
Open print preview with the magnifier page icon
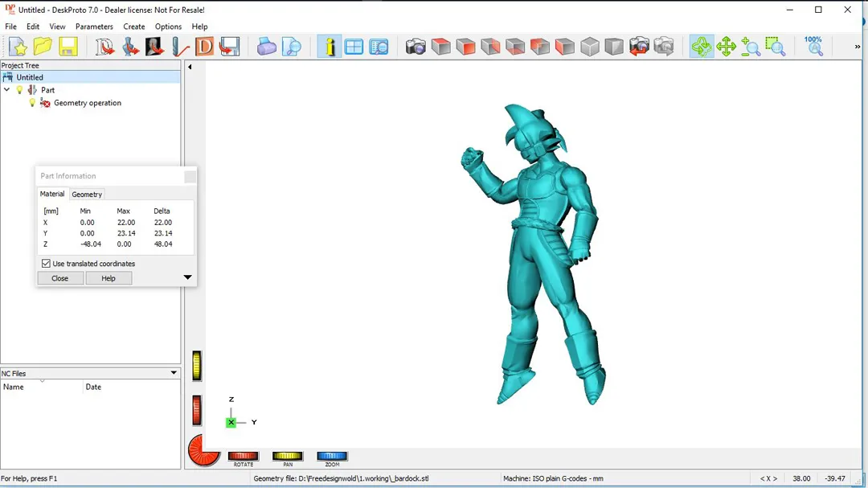click(292, 47)
